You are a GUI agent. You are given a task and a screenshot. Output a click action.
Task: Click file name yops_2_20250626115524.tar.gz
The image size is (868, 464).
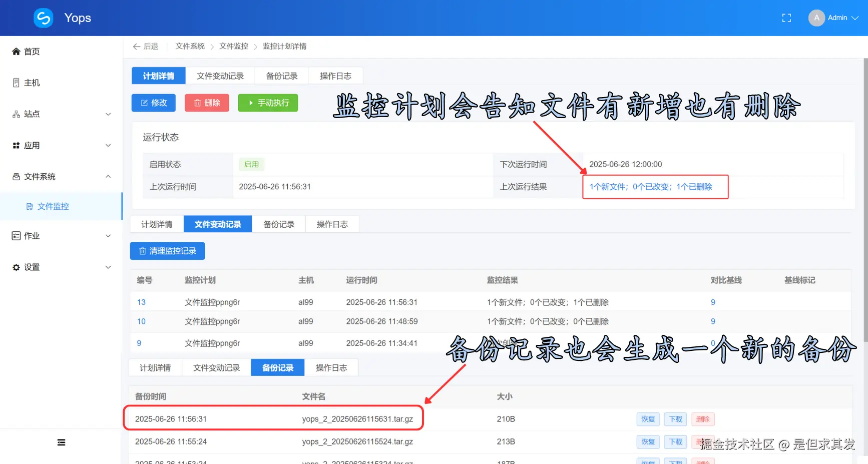(x=357, y=441)
